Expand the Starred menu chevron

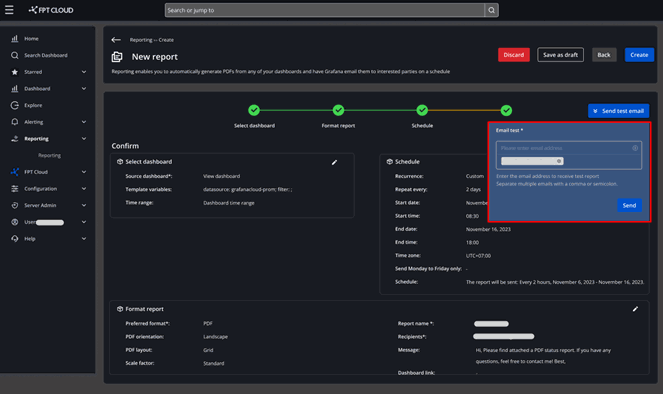coord(84,72)
